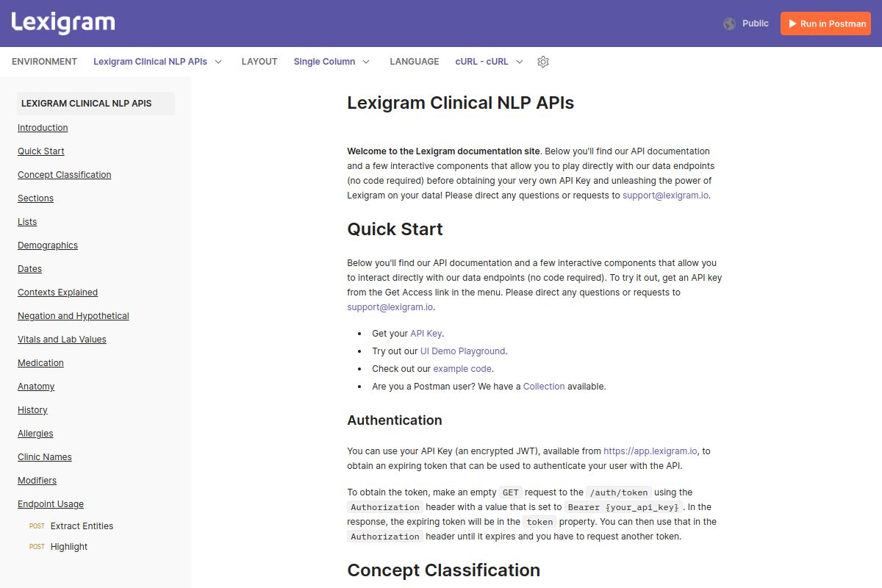Open the API Key link
This screenshot has width=882, height=588.
426,334
